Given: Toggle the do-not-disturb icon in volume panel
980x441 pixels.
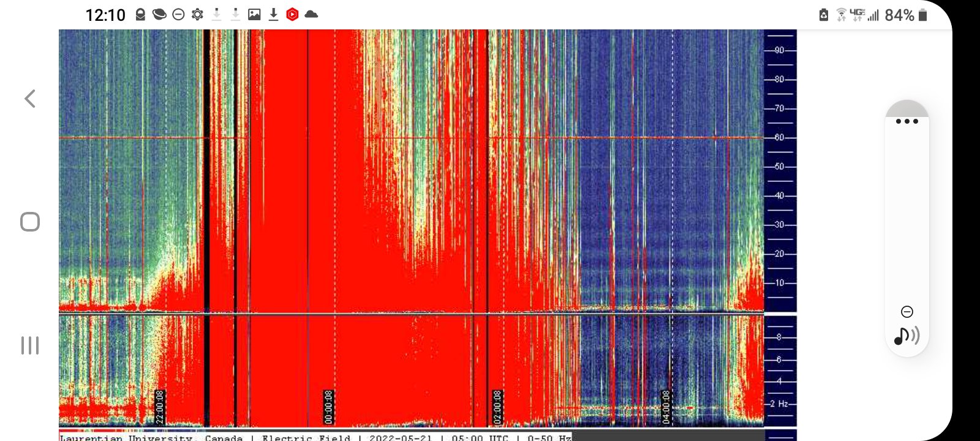Looking at the screenshot, I should click(x=907, y=312).
